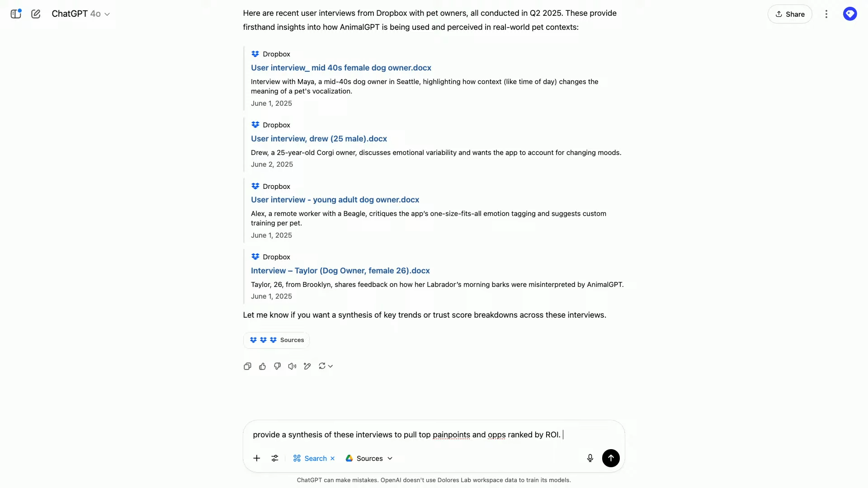Open Taylor dog owner interview link
The width and height of the screenshot is (868, 488).
pyautogui.click(x=340, y=271)
